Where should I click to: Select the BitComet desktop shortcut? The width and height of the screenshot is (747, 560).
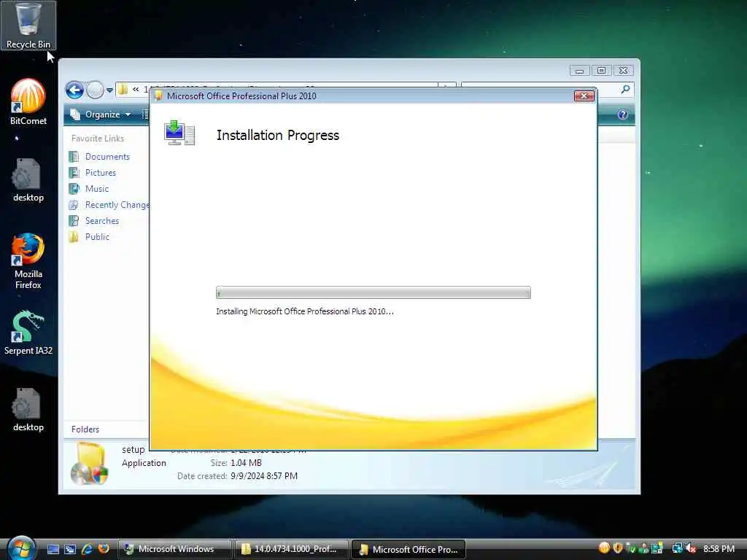(x=28, y=102)
